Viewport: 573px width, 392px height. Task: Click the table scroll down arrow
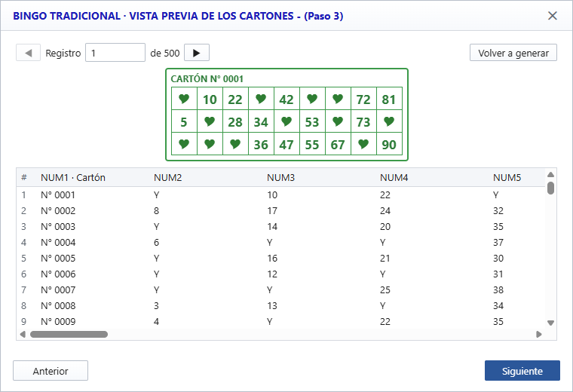click(550, 323)
